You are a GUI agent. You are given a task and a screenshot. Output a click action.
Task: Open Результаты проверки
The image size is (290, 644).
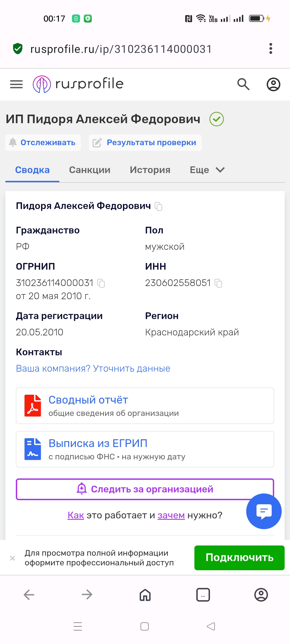click(x=145, y=142)
